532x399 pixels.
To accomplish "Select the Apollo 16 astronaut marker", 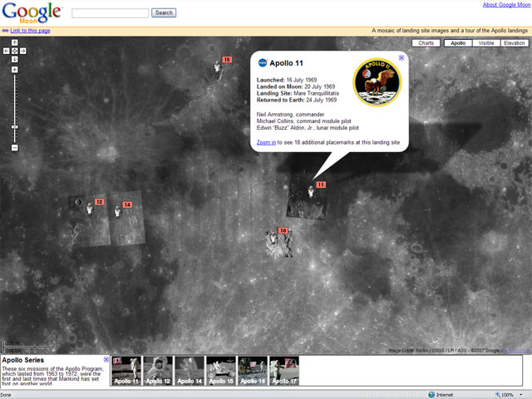I will point(273,238).
